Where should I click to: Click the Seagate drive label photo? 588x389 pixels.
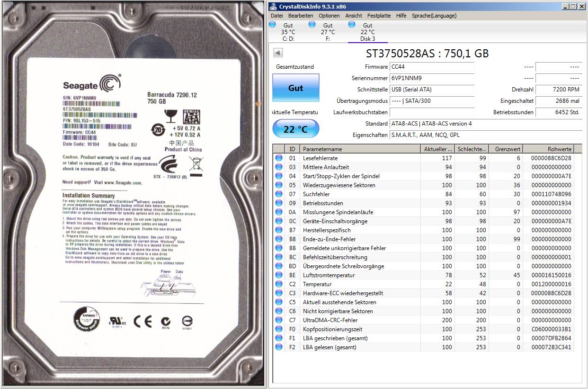pyautogui.click(x=133, y=194)
